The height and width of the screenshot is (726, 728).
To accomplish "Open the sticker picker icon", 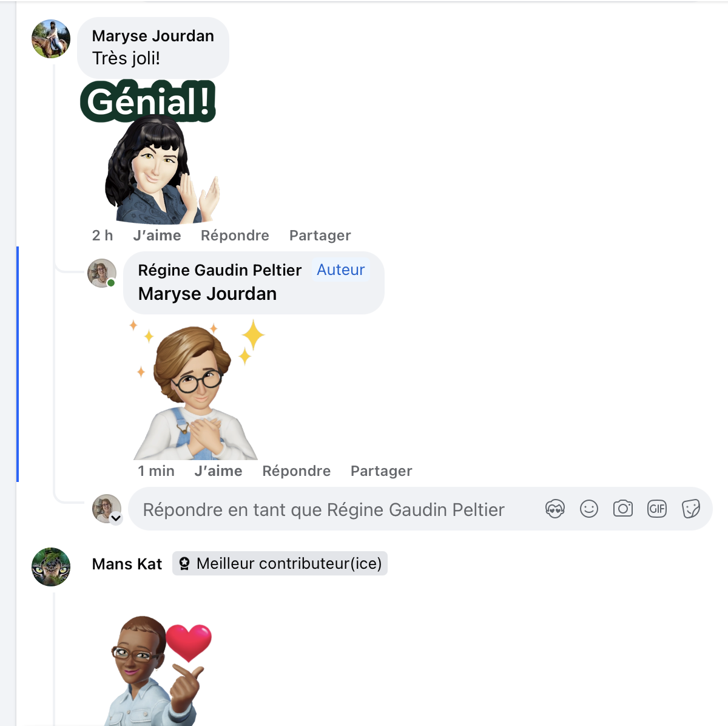I will [x=691, y=509].
